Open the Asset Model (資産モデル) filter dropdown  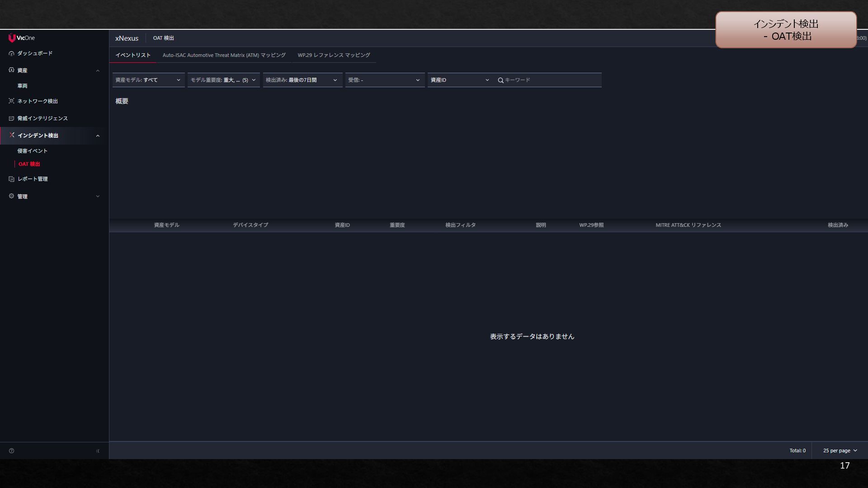(x=148, y=80)
